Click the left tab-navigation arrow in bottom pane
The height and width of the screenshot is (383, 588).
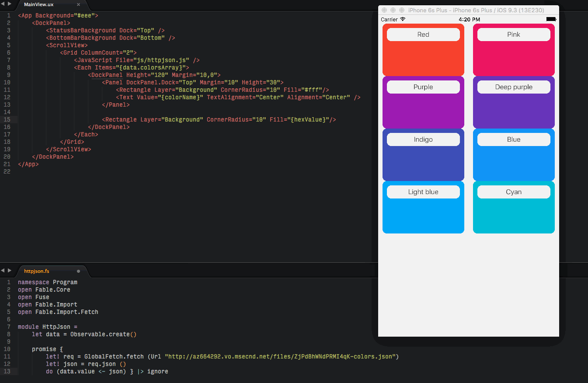pyautogui.click(x=3, y=271)
